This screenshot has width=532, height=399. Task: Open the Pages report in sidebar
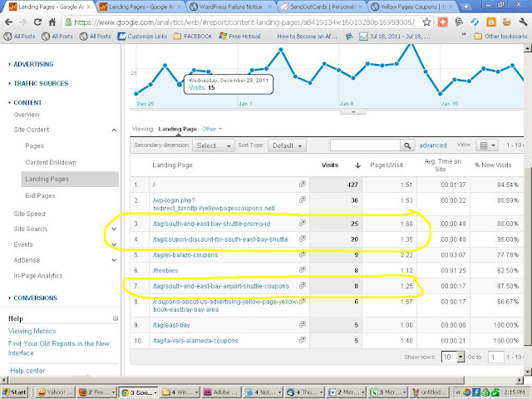[35, 146]
